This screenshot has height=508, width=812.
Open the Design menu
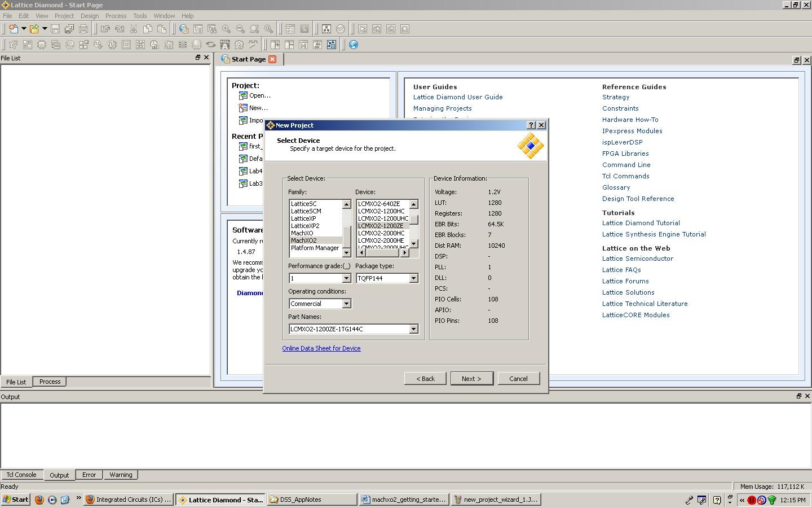89,16
